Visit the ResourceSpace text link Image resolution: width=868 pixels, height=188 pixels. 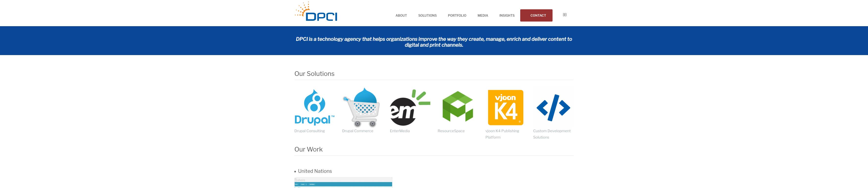[x=451, y=131]
